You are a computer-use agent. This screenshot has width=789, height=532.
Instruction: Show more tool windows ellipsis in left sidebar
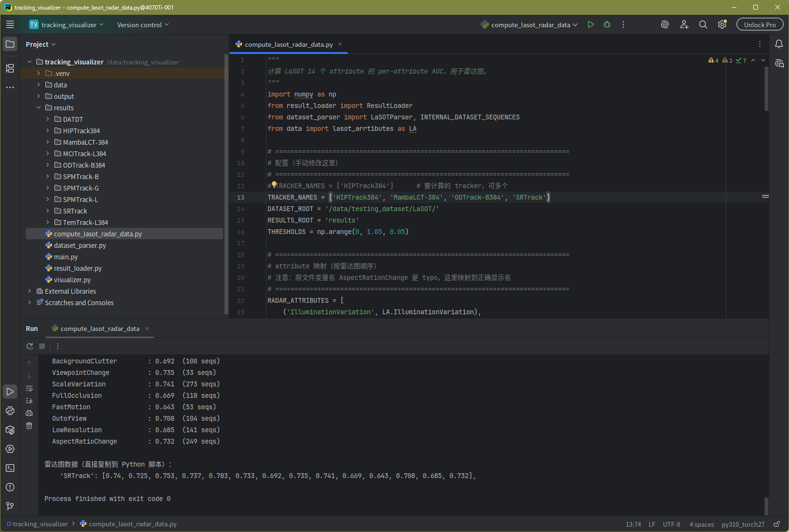click(10, 87)
